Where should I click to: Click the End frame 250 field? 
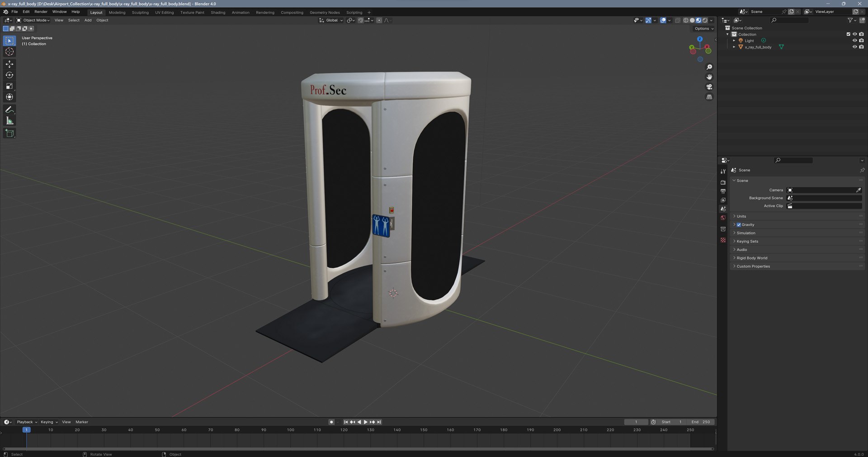700,422
